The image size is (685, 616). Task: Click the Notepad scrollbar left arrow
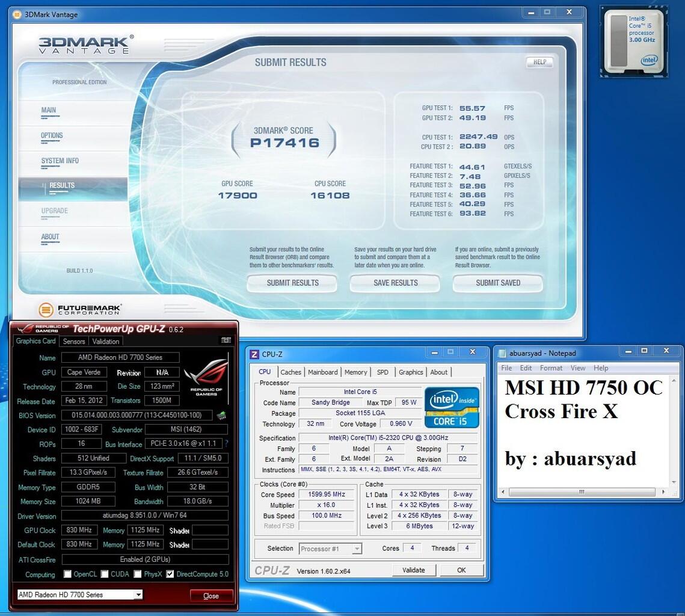click(503, 492)
